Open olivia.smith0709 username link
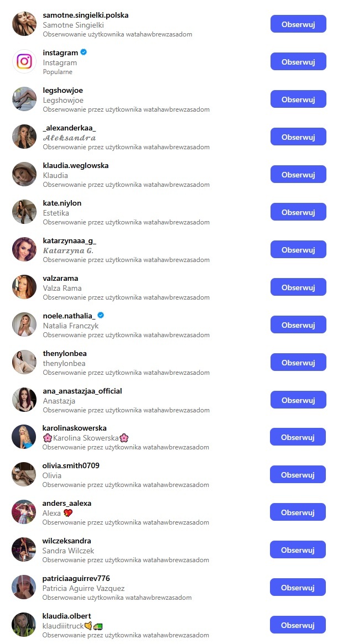 coord(71,466)
